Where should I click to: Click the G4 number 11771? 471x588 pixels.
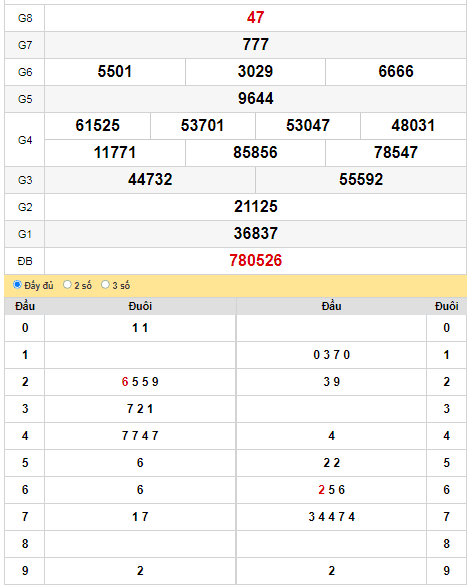coord(115,153)
